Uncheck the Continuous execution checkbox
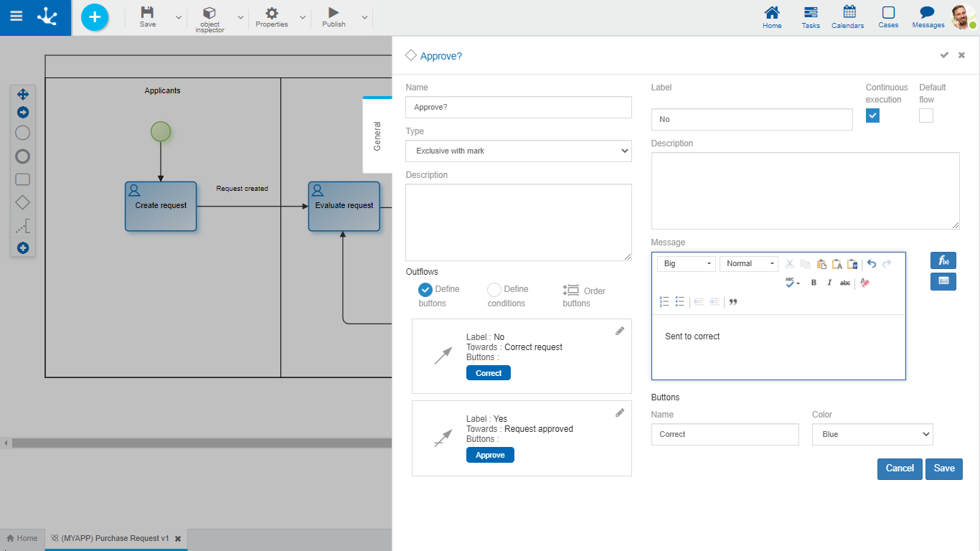980x551 pixels. point(872,116)
